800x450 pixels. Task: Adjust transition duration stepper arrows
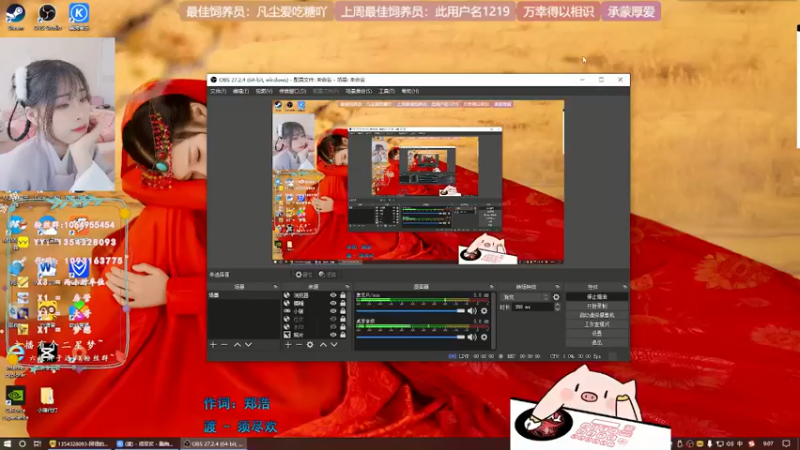pyautogui.click(x=557, y=307)
